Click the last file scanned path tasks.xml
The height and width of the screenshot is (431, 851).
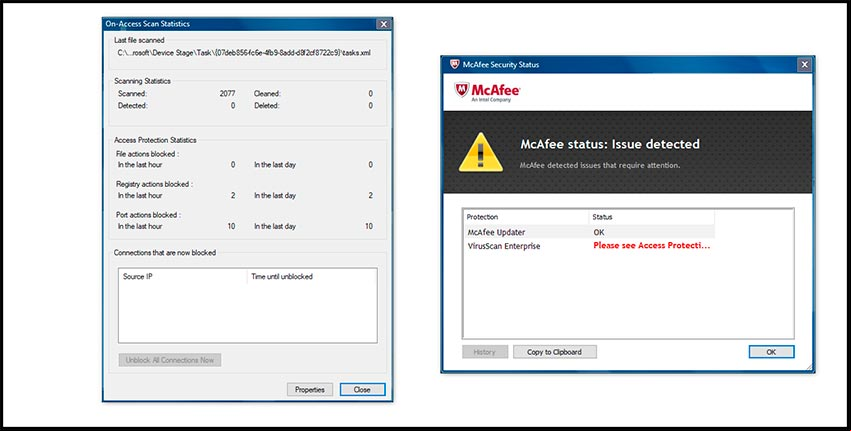click(x=244, y=53)
